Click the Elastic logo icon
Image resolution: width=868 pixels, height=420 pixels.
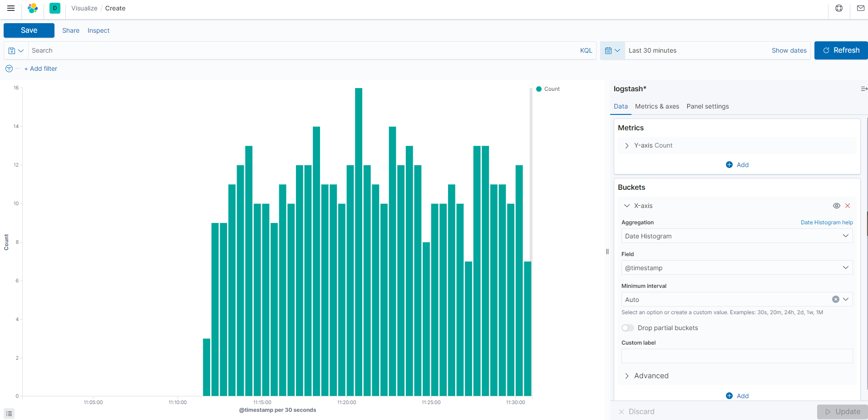(33, 8)
